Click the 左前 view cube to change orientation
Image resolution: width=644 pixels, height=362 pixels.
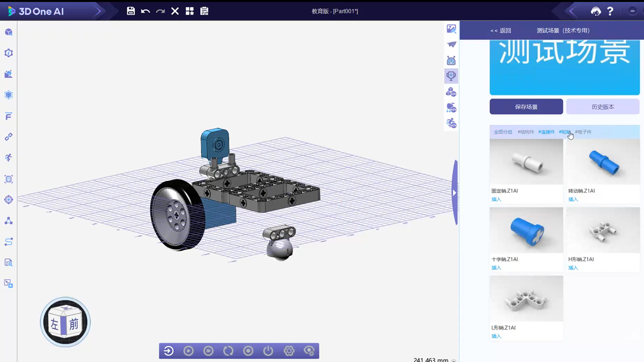pyautogui.click(x=65, y=322)
